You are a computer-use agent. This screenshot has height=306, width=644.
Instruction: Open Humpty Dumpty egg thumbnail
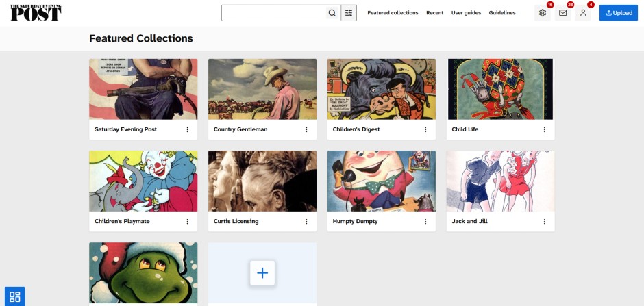tap(382, 181)
